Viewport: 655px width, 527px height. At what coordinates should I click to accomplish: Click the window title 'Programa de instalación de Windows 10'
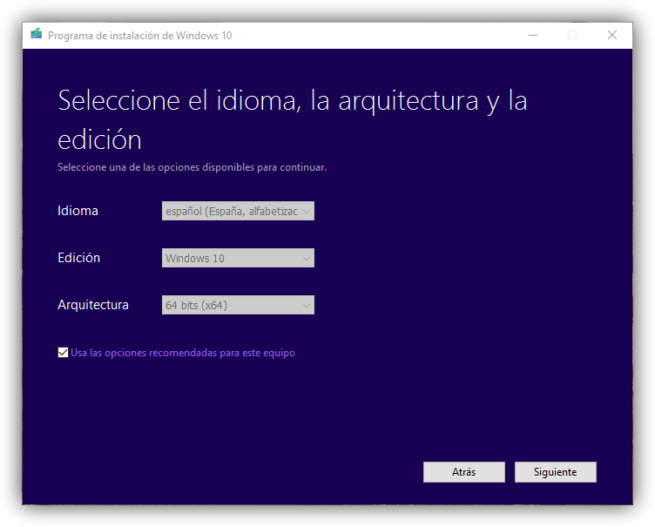pyautogui.click(x=140, y=35)
